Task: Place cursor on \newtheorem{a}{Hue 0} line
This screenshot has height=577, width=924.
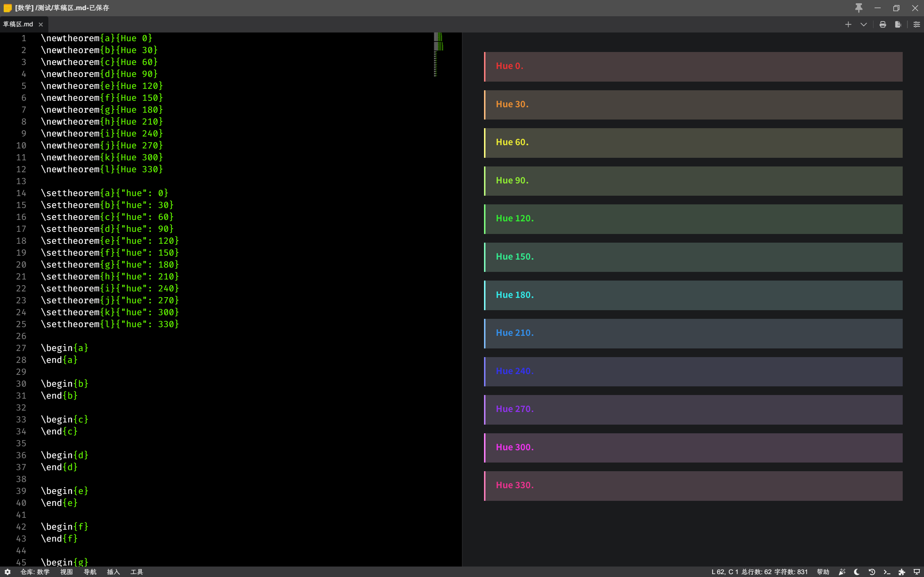Action: coord(97,38)
